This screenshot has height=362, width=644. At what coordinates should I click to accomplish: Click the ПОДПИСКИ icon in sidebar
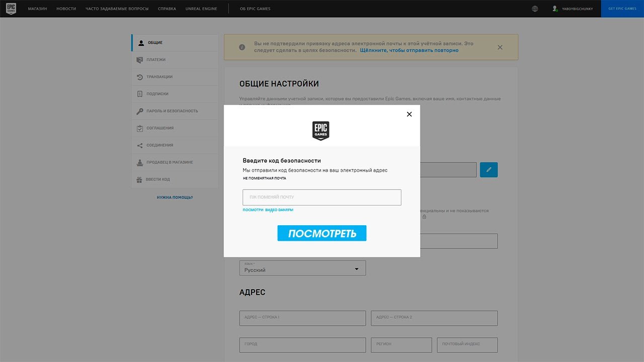pos(140,94)
